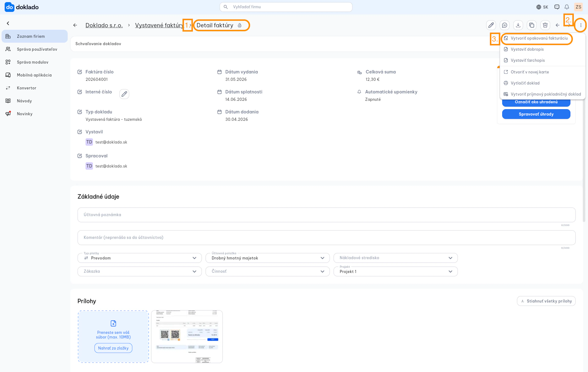Viewport: 588px width, 372px height.
Task: Select Otvoriť v novej karte menu item
Action: [x=543, y=72]
